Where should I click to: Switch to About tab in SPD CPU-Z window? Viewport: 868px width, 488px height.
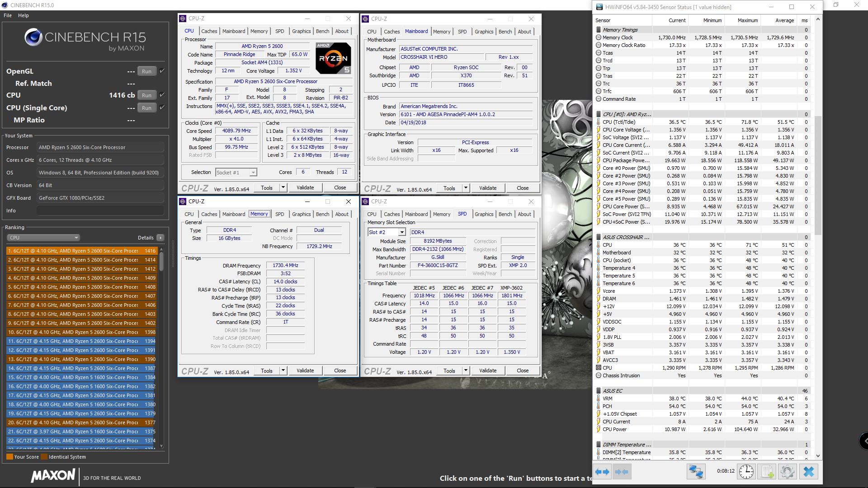coord(524,214)
